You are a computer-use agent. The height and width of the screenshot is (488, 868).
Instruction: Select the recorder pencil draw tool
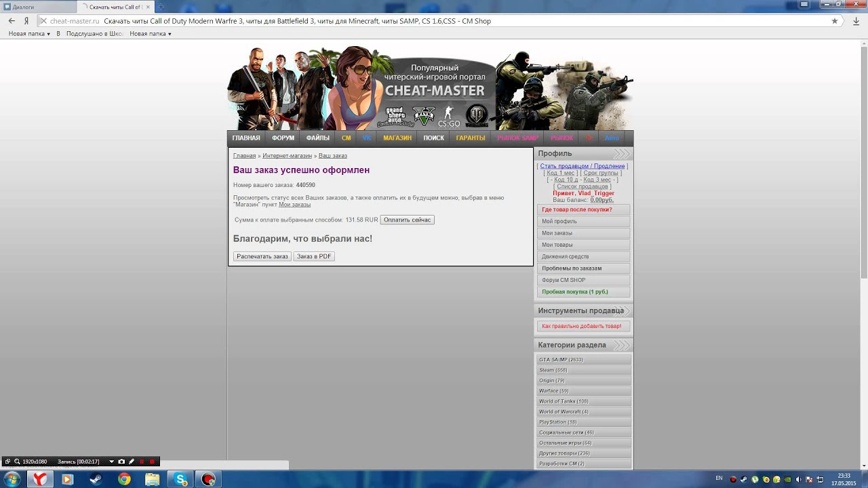click(x=132, y=462)
